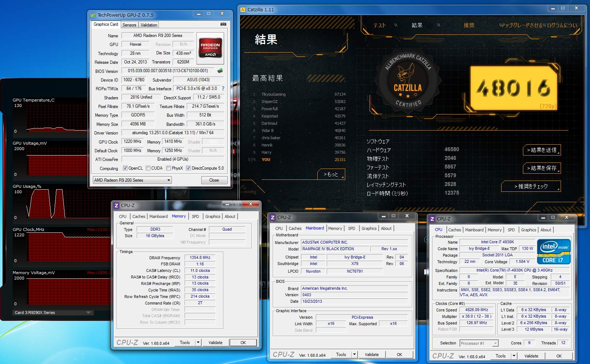590x364 pixels.
Task: Click Validate in CPU-Z processor window
Action: 531,356
